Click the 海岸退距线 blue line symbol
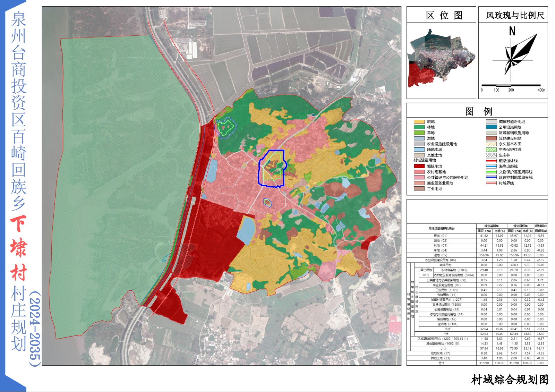 tap(491, 167)
